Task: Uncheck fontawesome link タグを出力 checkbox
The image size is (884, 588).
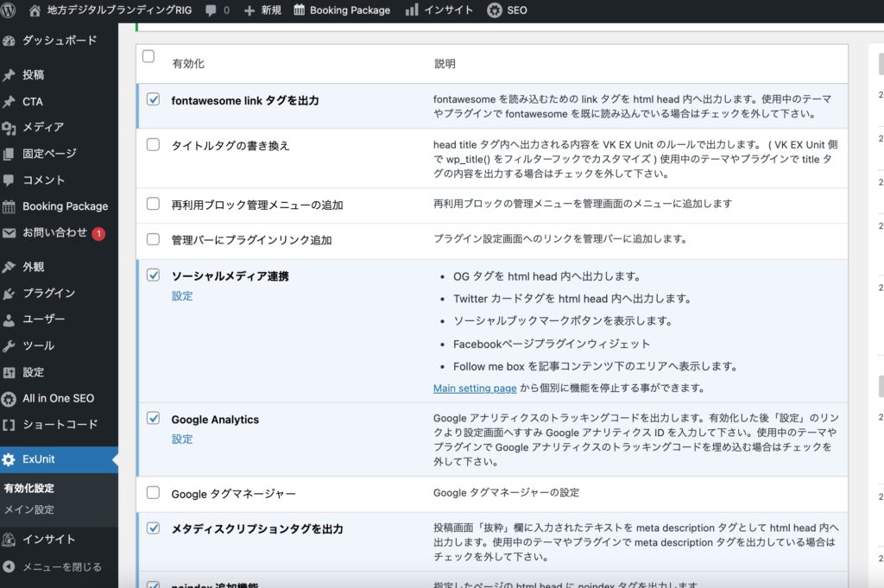Action: 153,99
